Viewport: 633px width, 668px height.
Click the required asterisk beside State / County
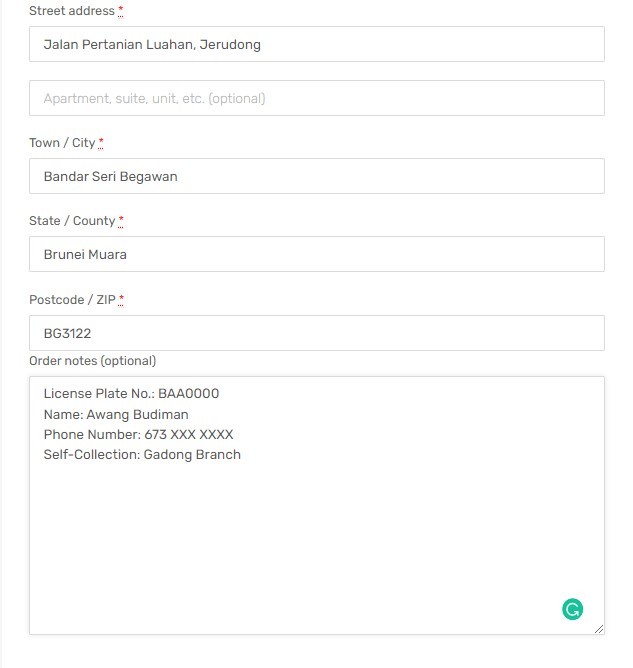coord(121,221)
